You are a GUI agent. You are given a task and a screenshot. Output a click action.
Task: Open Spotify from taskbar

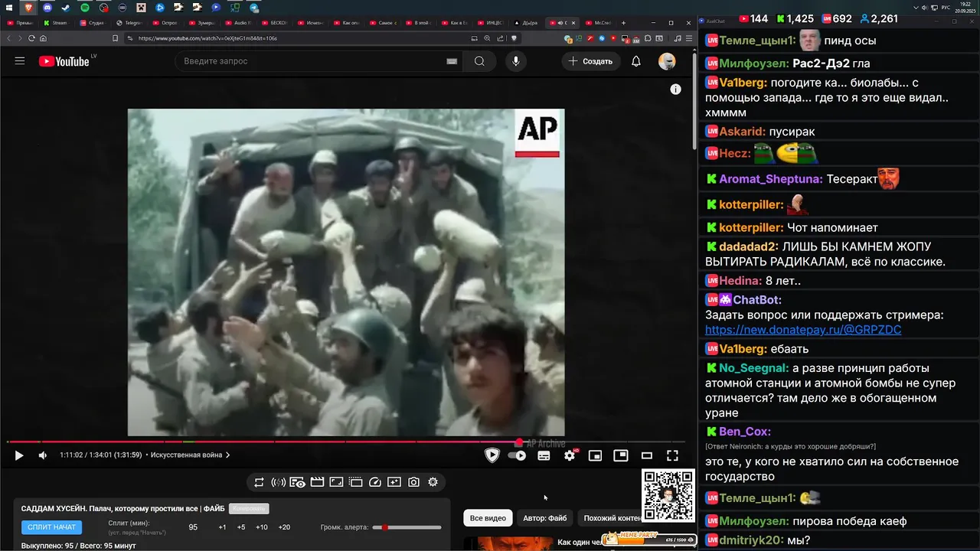pyautogui.click(x=84, y=8)
